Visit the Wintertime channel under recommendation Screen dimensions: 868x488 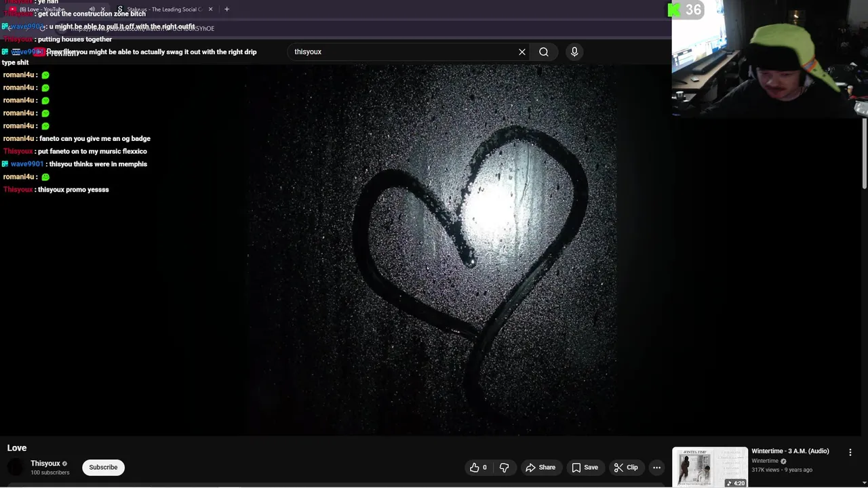(765, 461)
